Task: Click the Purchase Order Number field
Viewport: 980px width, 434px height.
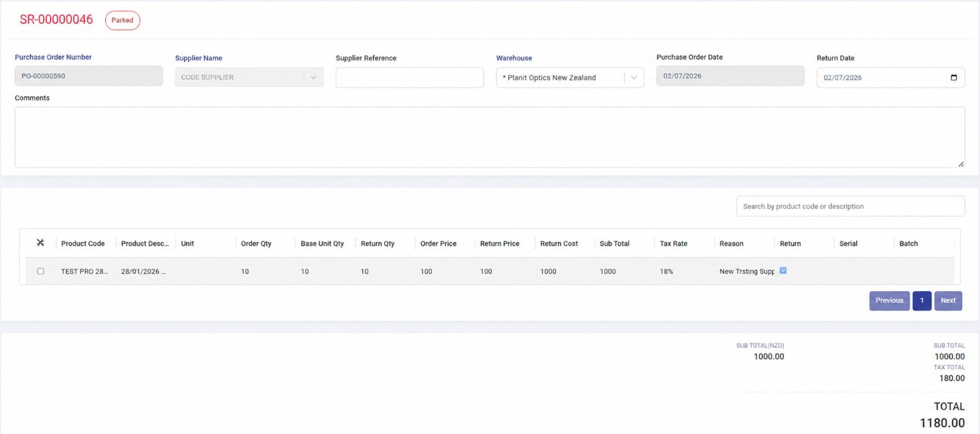Action: tap(89, 76)
